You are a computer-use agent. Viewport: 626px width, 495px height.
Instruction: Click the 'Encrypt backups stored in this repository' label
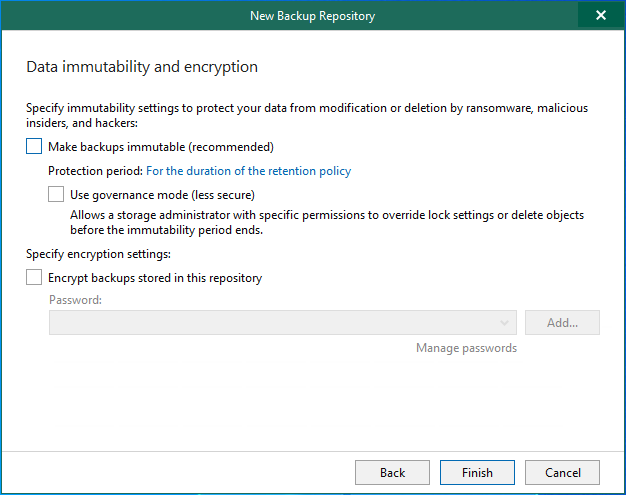pos(154,278)
